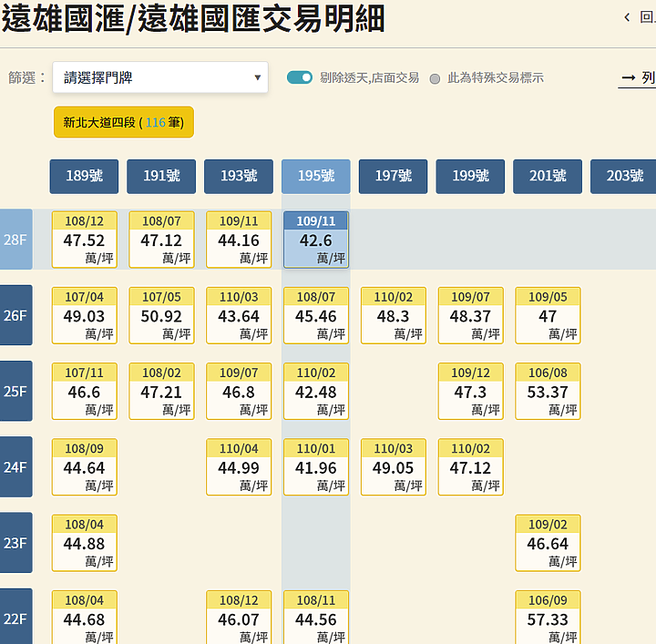This screenshot has width=656, height=644.
Task: Select the 195號 column header
Action: 316,176
